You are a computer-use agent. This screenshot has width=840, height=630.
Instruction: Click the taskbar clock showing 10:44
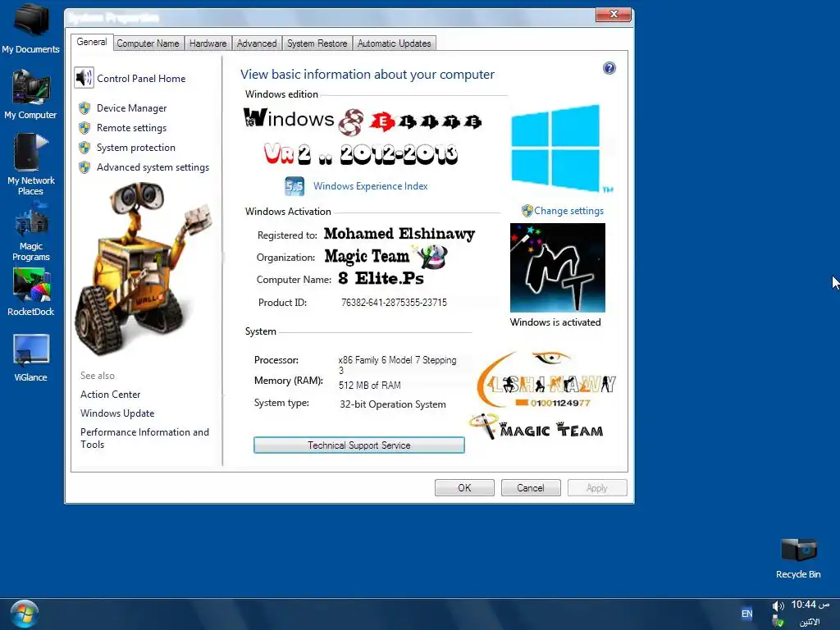click(810, 605)
